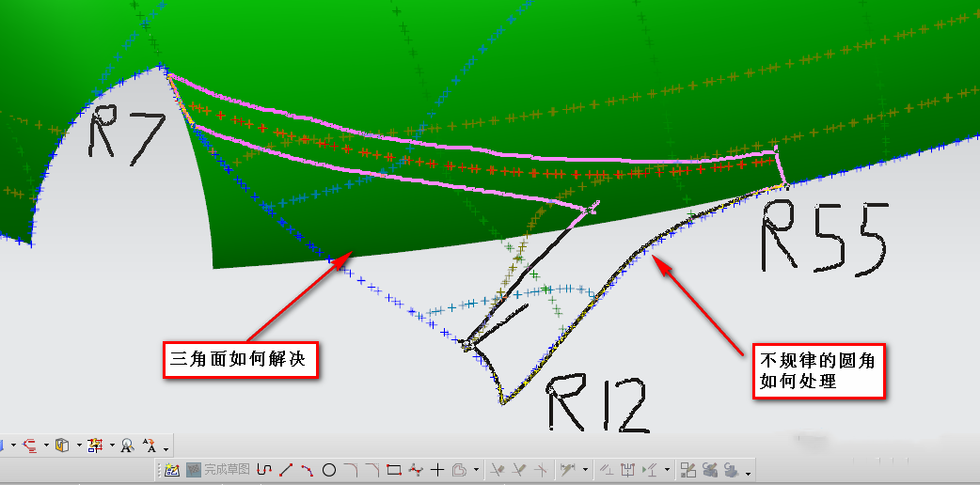Image resolution: width=980 pixels, height=485 pixels.
Task: Click the new sketch icon with star
Action: [171, 469]
